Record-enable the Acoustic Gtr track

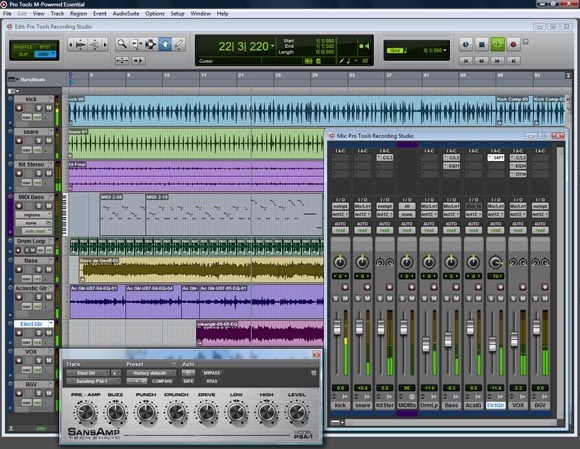(19, 297)
